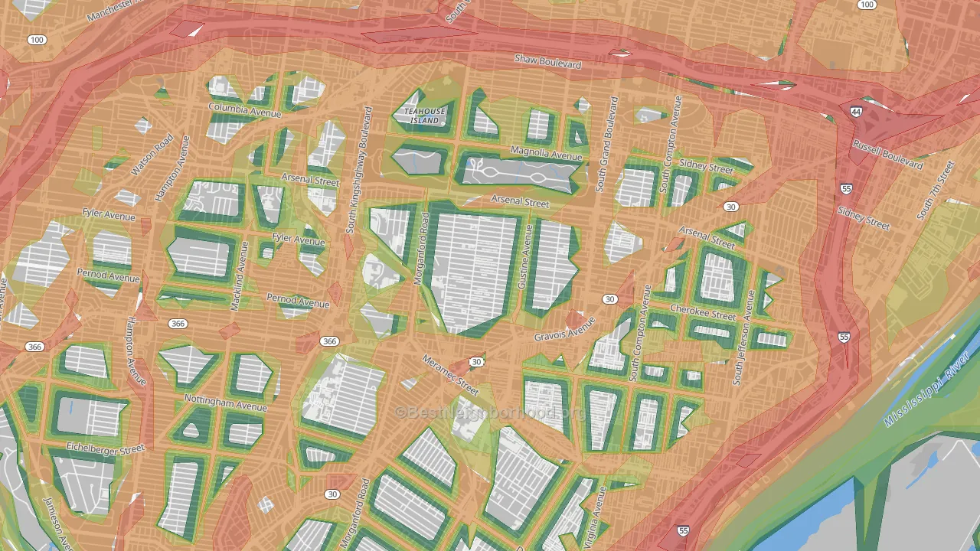Screen dimensions: 980x551
Task: Click the route 100 shield beside Manchester label
Action: (37, 40)
